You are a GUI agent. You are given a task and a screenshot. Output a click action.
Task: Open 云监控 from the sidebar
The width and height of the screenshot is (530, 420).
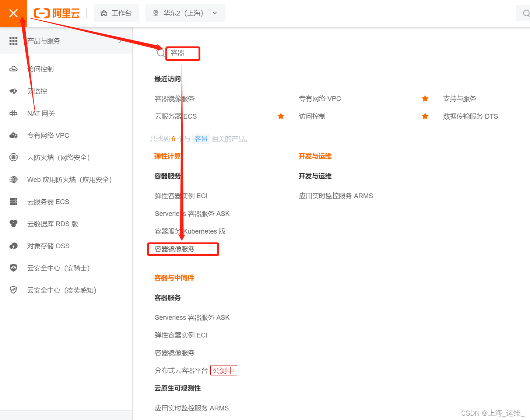pos(37,91)
